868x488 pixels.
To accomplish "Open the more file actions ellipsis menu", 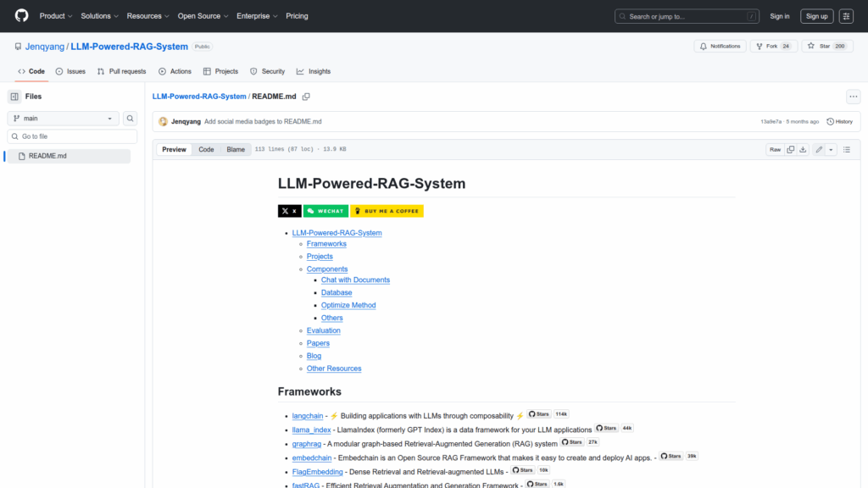I will point(853,97).
